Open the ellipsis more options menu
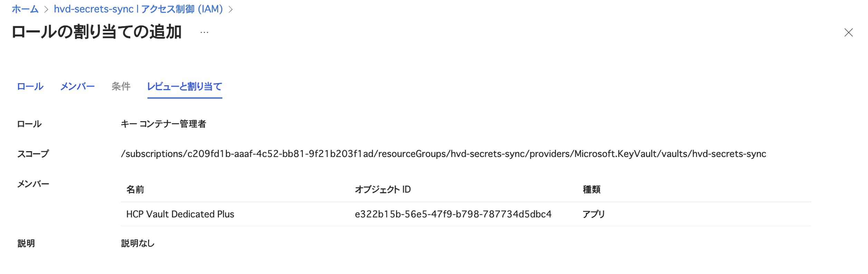Viewport: 868px width, 274px height. click(x=204, y=33)
